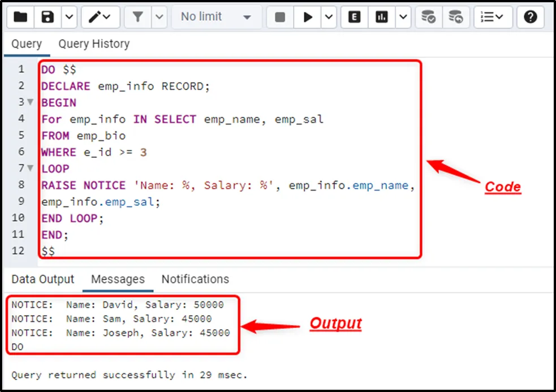Screen dimensions: 556x392
Task: Open the Edit pencil menu
Action: coord(100,17)
